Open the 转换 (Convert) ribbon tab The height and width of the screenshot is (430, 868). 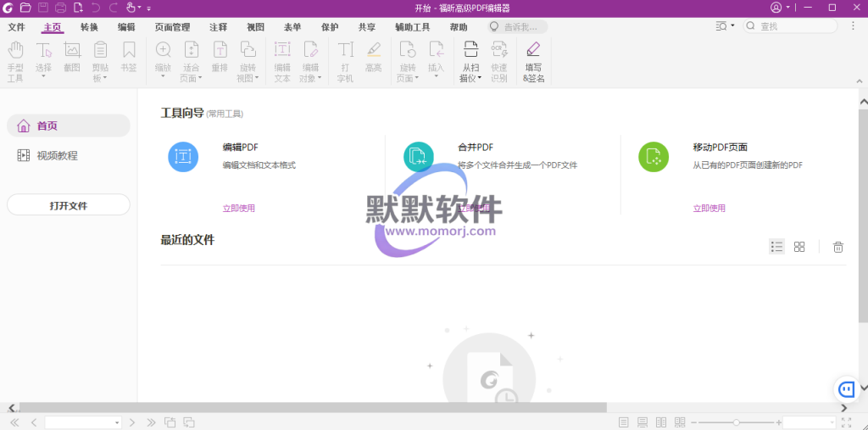coord(89,27)
